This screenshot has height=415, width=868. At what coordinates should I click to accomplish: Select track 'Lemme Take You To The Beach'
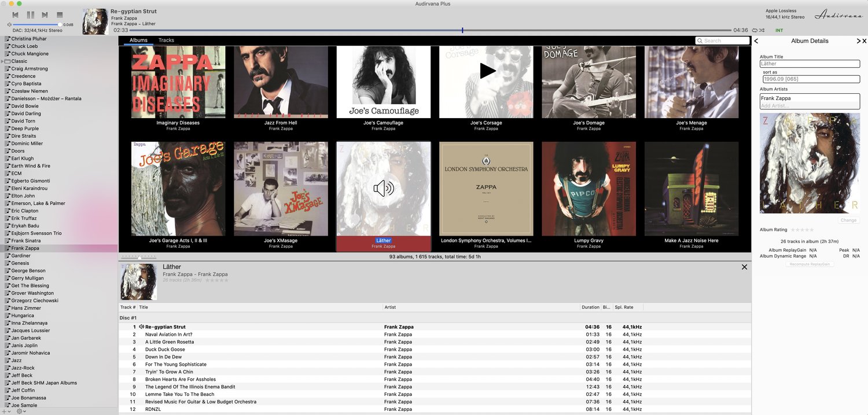tap(435, 394)
